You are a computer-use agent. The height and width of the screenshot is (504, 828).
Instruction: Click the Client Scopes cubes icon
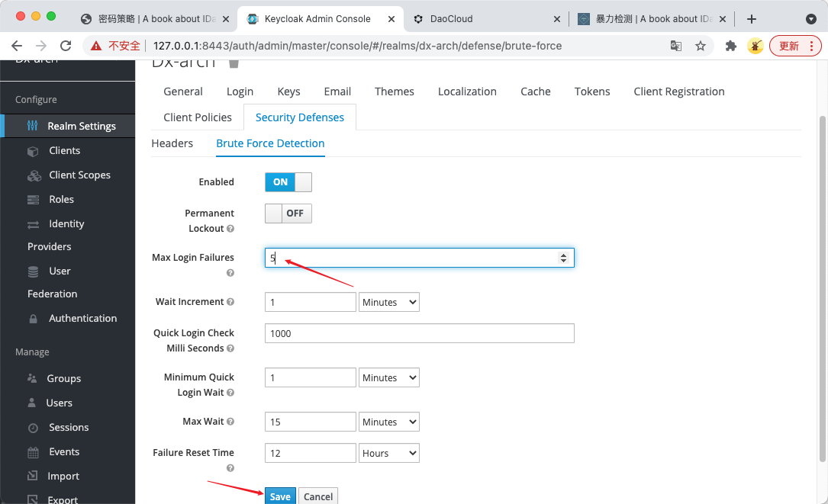click(x=34, y=175)
